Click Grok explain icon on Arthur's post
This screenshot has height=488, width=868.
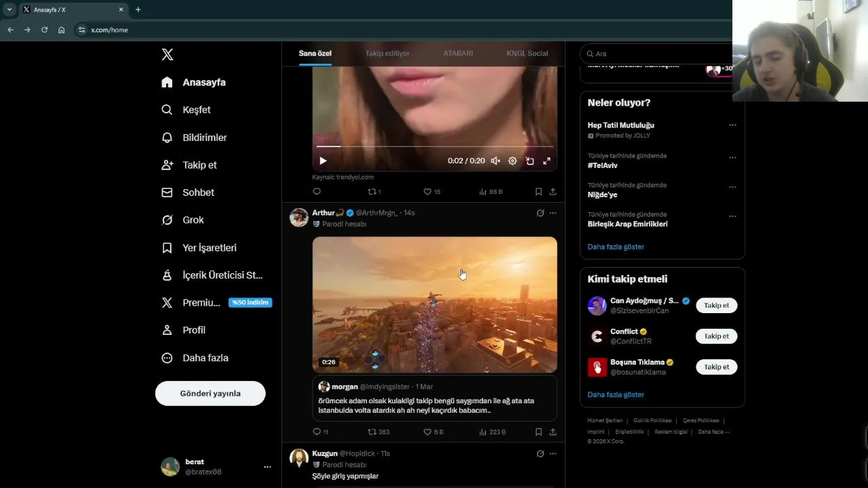coord(540,213)
